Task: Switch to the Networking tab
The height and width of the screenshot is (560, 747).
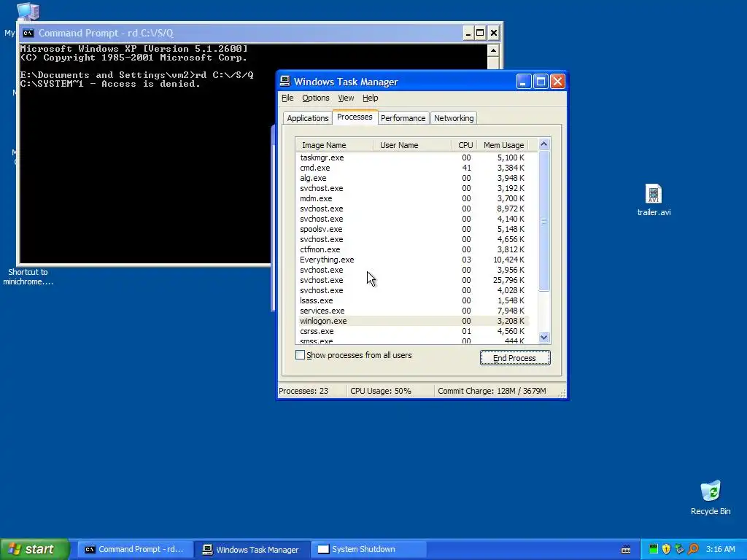Action: 454,118
